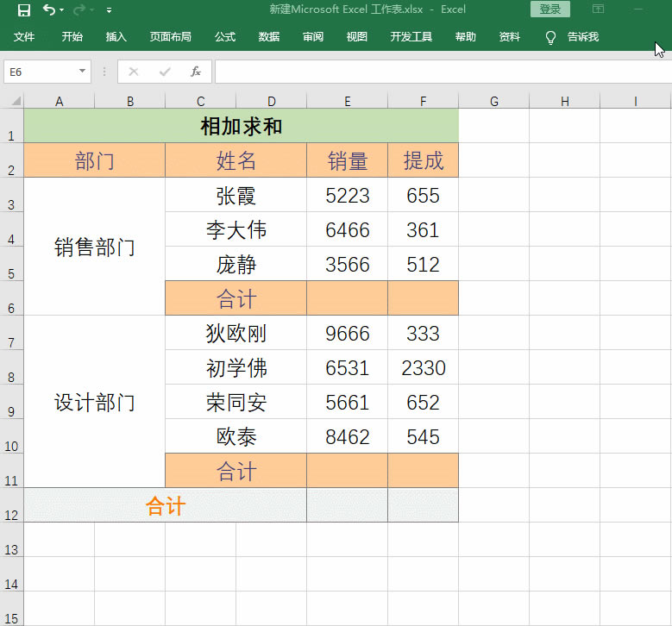The height and width of the screenshot is (626, 672).
Task: Open the Undo history dropdown arrow
Action: pos(62,11)
